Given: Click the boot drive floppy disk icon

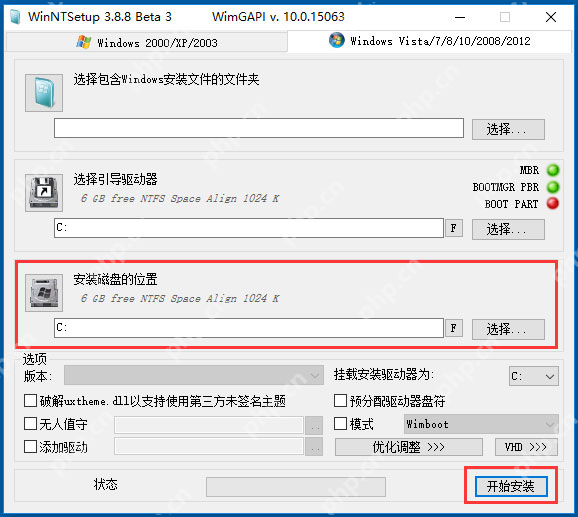Looking at the screenshot, I should (x=44, y=193).
